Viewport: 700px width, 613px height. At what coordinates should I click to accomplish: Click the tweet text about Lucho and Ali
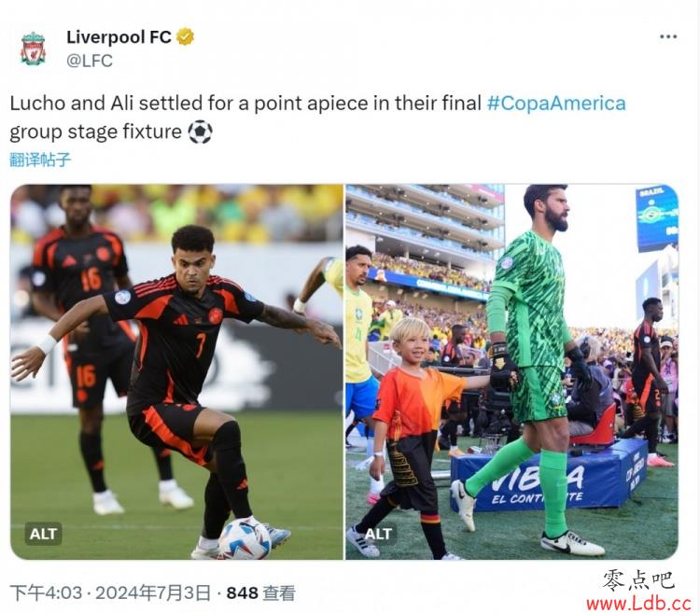click(x=317, y=118)
